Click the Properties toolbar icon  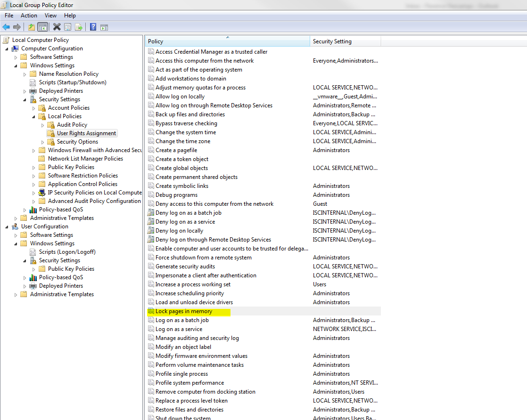point(67,27)
